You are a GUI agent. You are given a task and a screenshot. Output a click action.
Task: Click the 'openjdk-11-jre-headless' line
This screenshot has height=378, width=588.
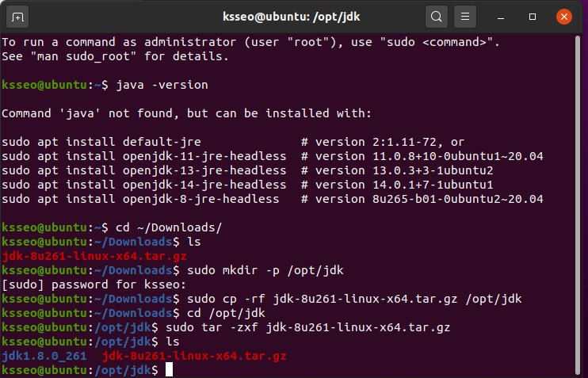(273, 156)
